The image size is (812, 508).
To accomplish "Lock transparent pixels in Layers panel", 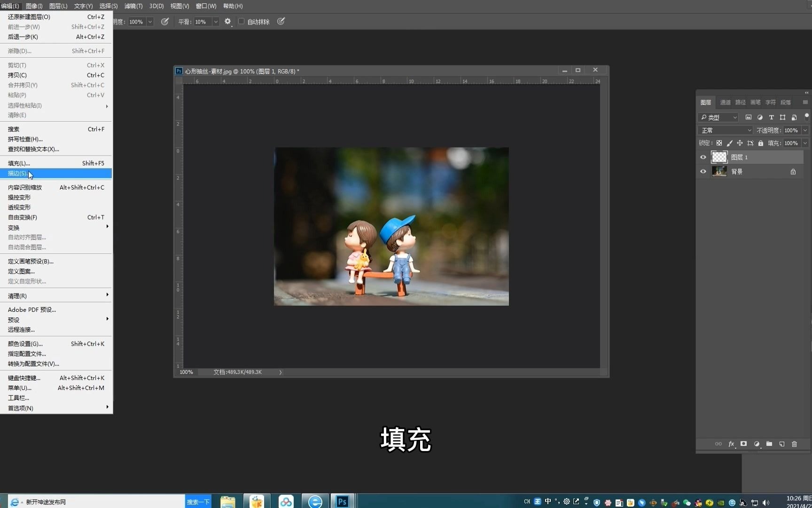I will tap(719, 143).
